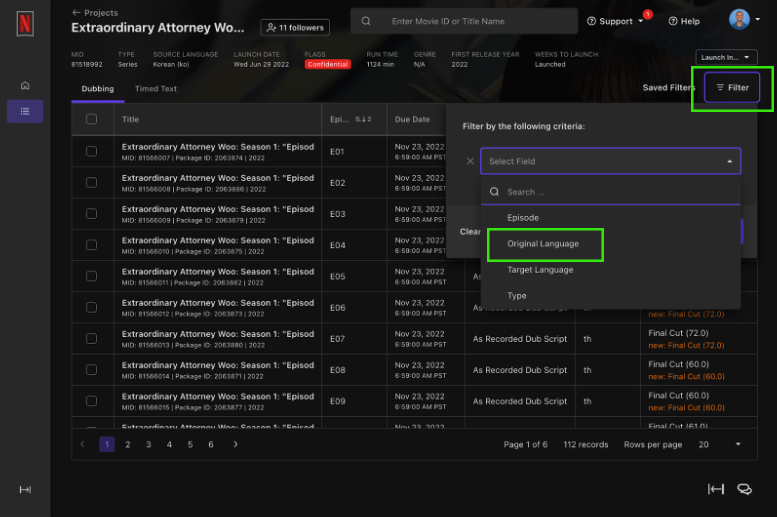Go to the previous page arrow

pos(83,444)
